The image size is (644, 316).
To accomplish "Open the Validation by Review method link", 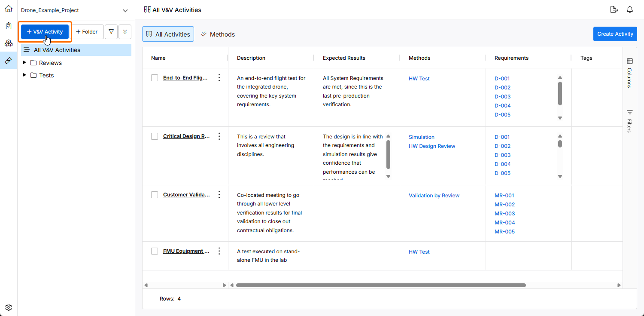I will coord(434,196).
